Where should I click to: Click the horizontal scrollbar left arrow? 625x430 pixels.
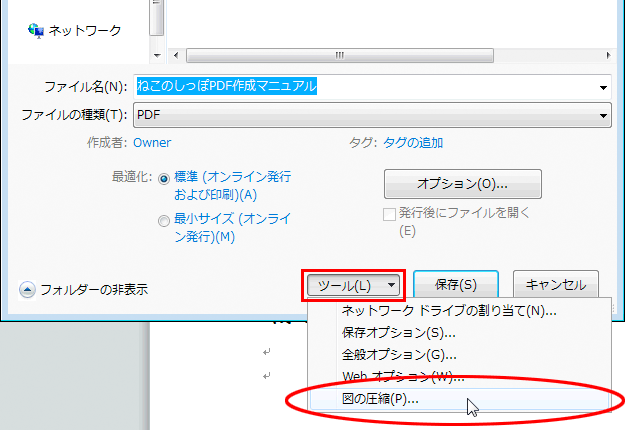click(x=176, y=55)
